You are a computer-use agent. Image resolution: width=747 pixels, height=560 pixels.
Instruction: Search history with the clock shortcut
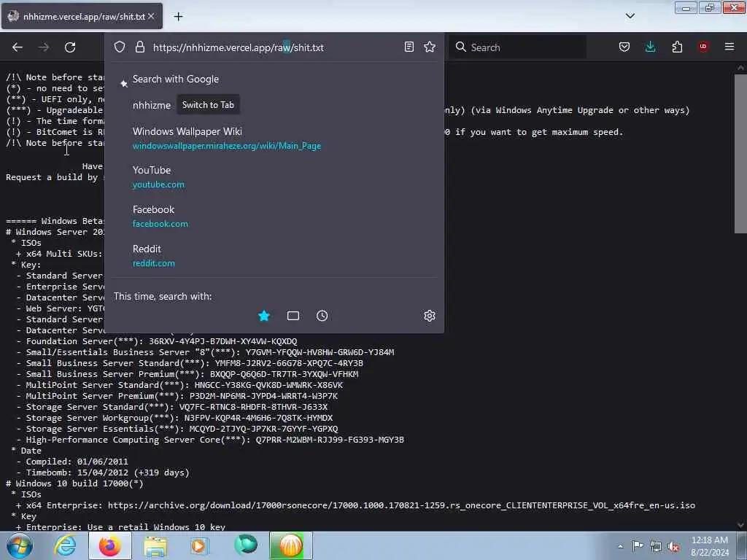[322, 316]
